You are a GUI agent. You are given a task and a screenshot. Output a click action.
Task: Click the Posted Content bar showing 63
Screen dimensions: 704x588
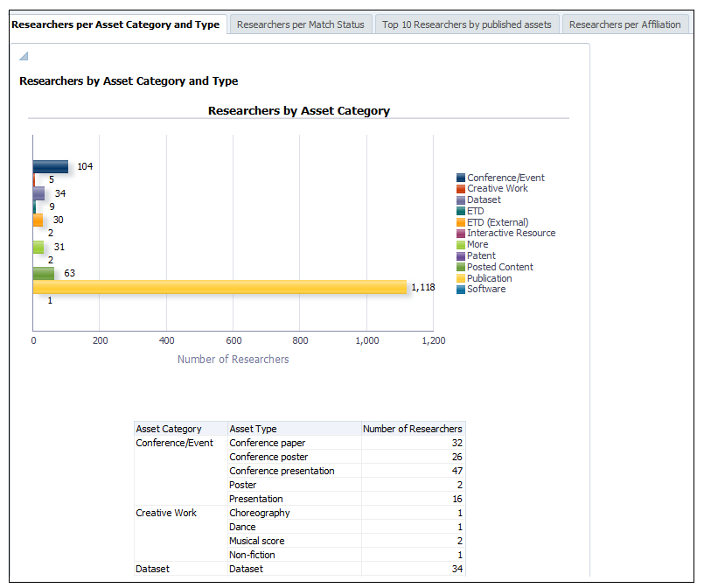coord(44,273)
